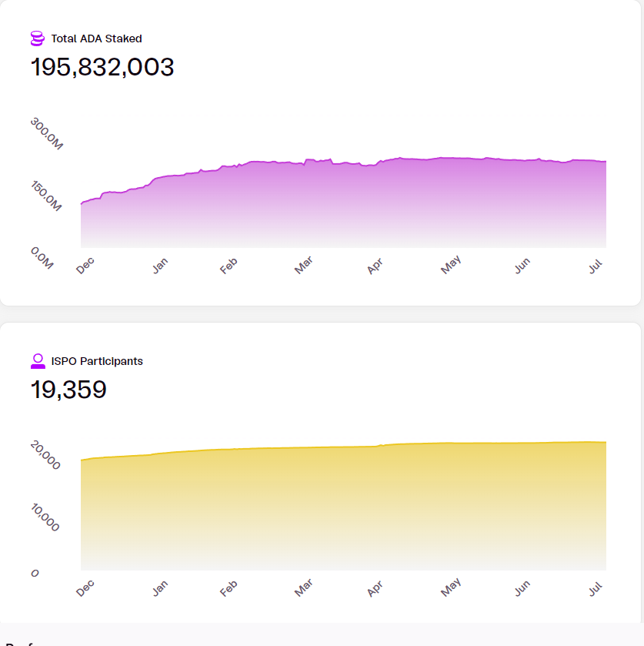Click Apr label on participants chart

tap(375, 589)
